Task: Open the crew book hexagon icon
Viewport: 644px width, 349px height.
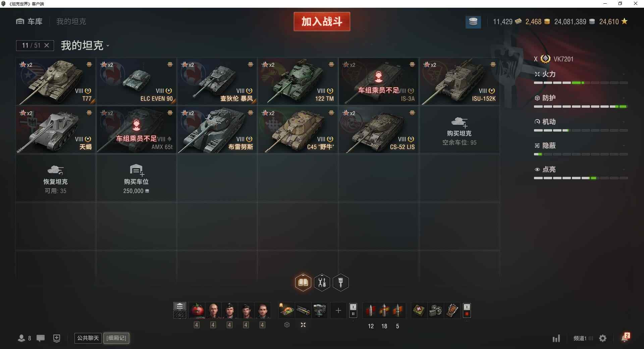Action: point(303,283)
